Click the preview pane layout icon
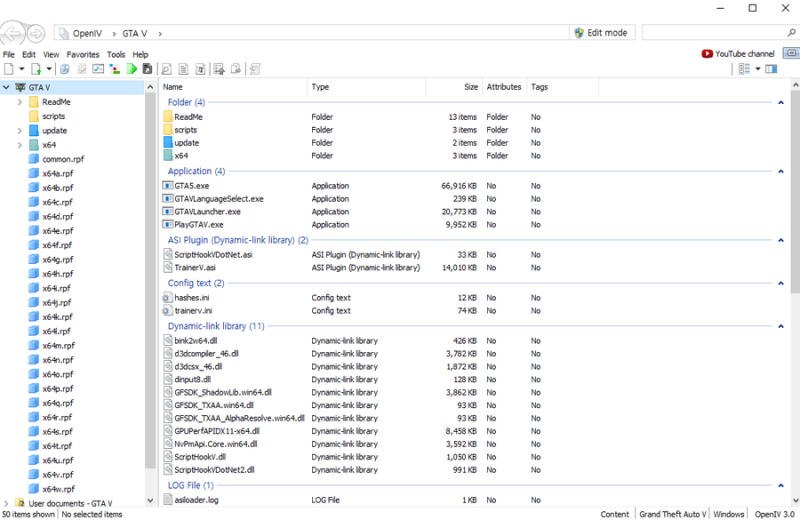The width and height of the screenshot is (800, 520). (771, 69)
